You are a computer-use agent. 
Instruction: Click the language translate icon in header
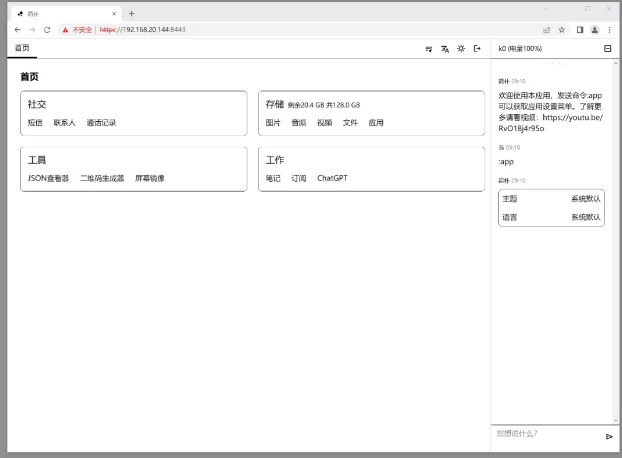tap(445, 48)
